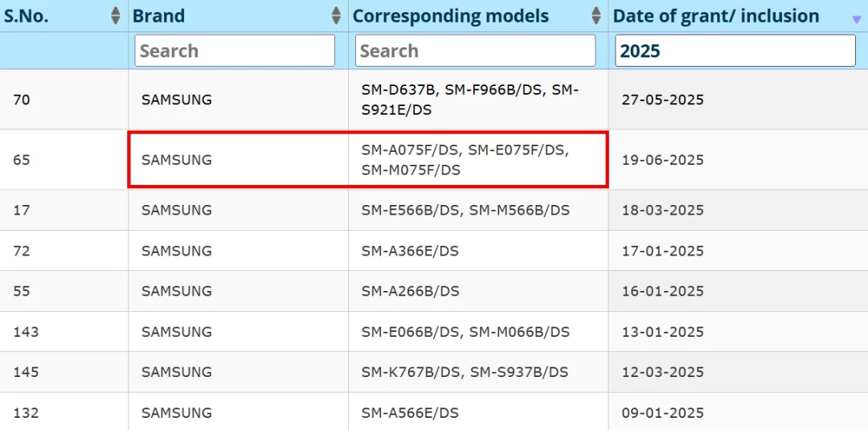This screenshot has width=868, height=430.
Task: Select serial number 65 cell
Action: click(64, 160)
